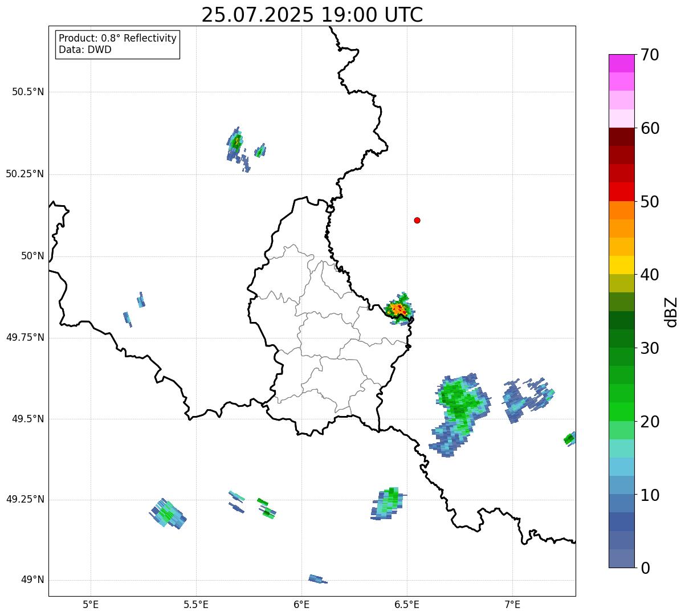
Task: Click the bright red colorbar segment below 50
Action: 621,191
